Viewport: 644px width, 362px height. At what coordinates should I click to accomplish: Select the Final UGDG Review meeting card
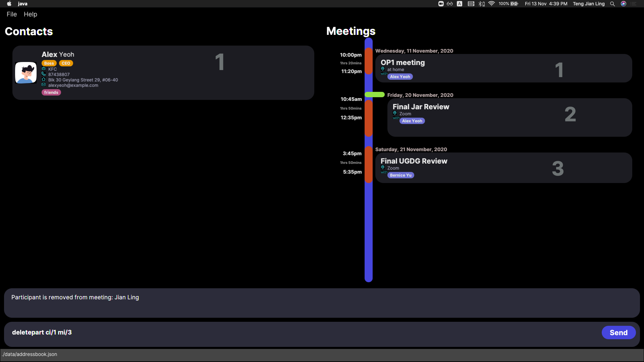click(503, 168)
